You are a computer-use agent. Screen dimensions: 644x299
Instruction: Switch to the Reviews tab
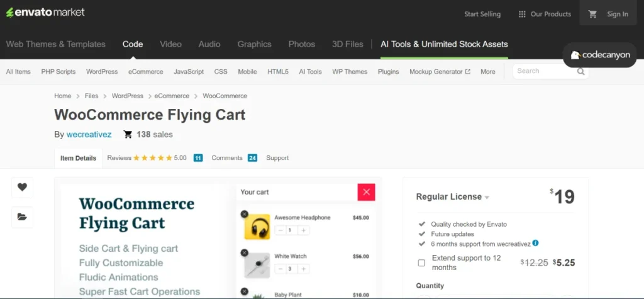119,158
